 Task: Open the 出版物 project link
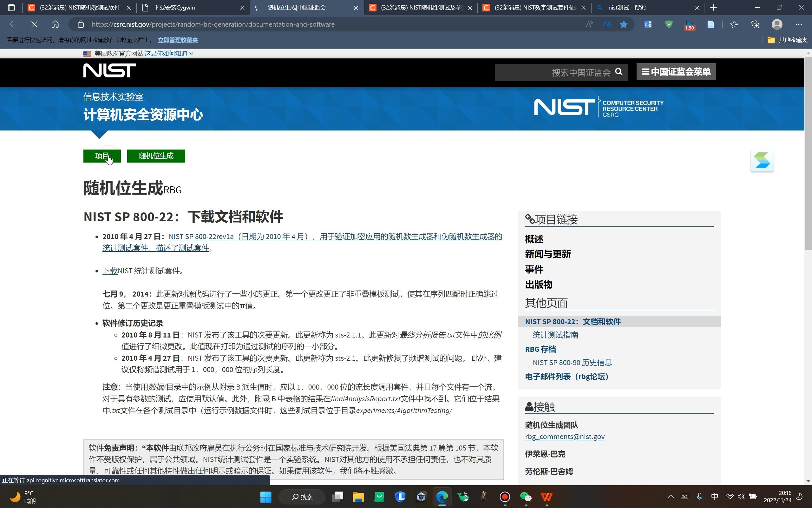tap(539, 284)
